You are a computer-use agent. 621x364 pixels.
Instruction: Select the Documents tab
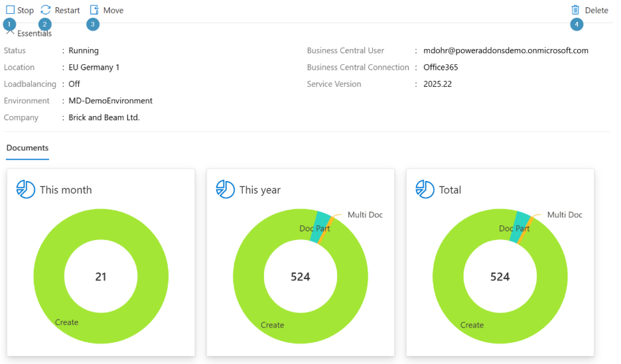point(27,148)
